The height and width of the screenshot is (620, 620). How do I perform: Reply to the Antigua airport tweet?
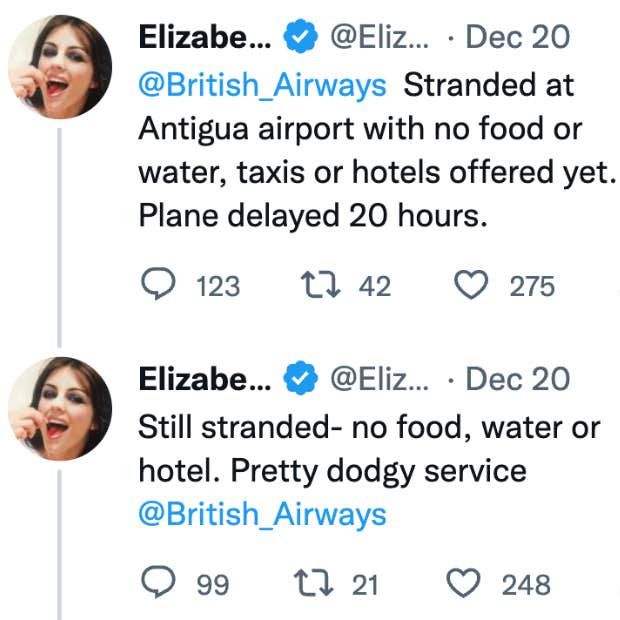156,286
